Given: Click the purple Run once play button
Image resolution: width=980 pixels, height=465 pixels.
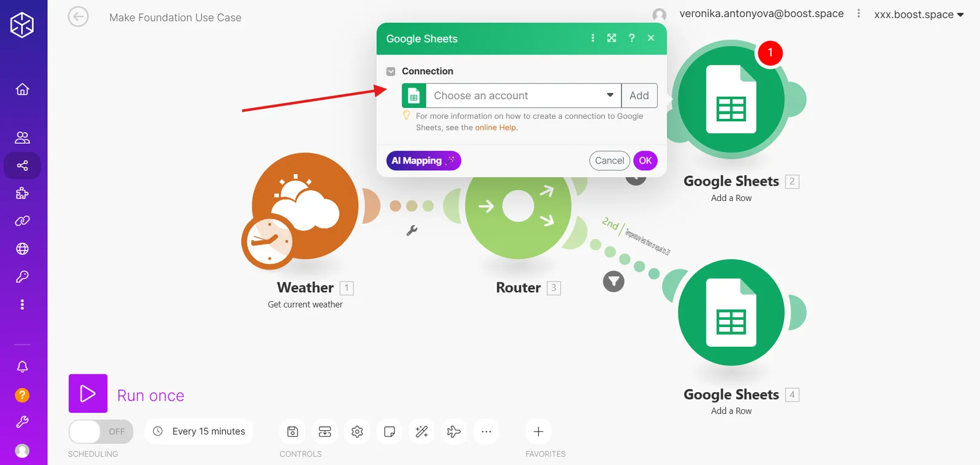Looking at the screenshot, I should 88,393.
